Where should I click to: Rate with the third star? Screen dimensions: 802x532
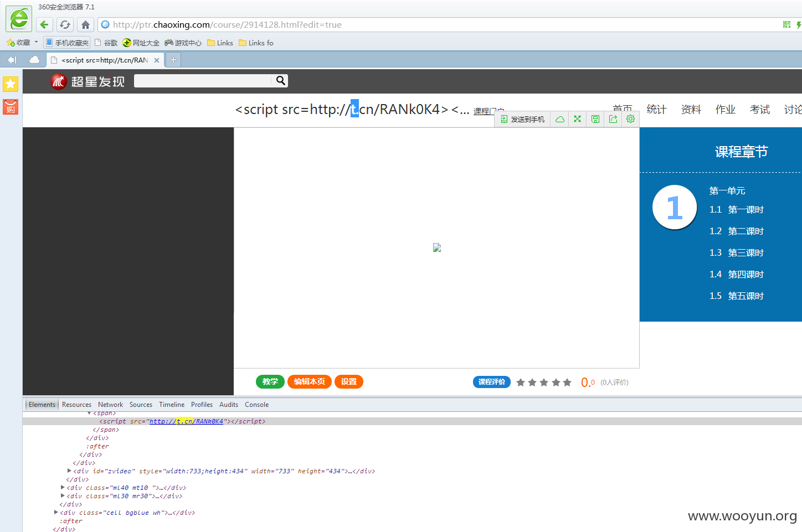coord(544,383)
